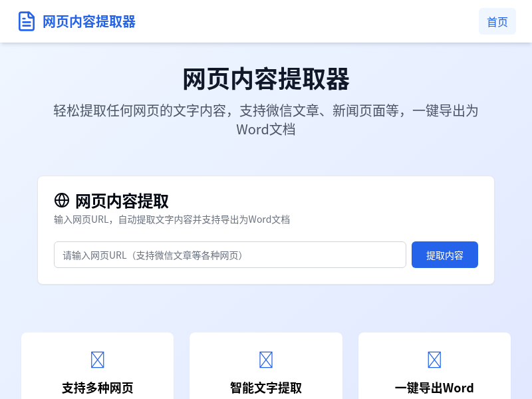Click the large 网页内容提取器 page title
Screen dimensions: 532x399
266,79
